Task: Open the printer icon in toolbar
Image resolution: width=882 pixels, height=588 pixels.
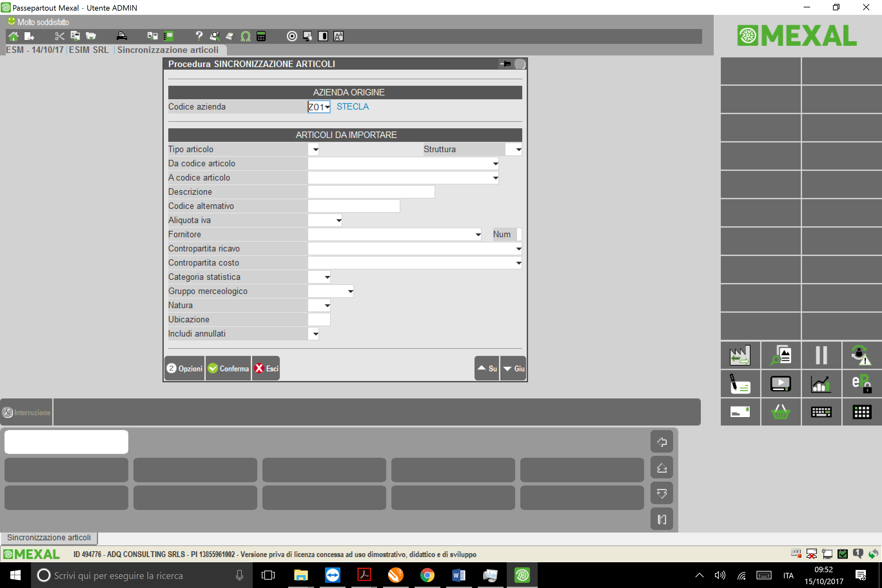Action: pyautogui.click(x=122, y=36)
